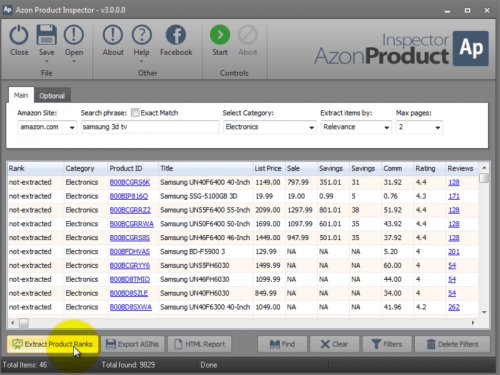Click the 1149.00 list price cell
Screen dimensions: 500x375
click(x=269, y=182)
